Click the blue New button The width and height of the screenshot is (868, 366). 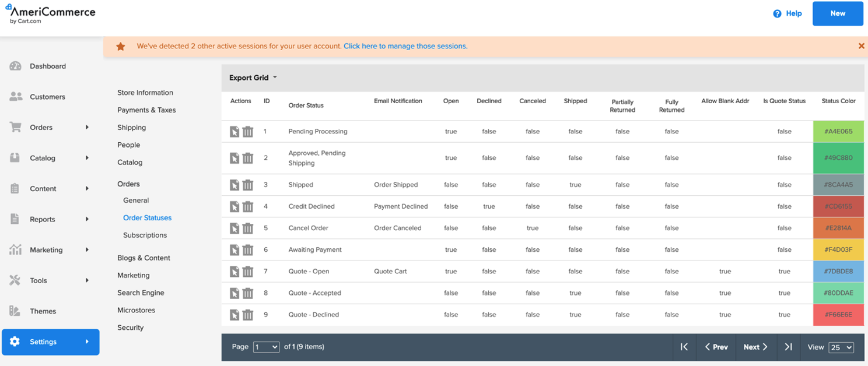[x=838, y=13]
